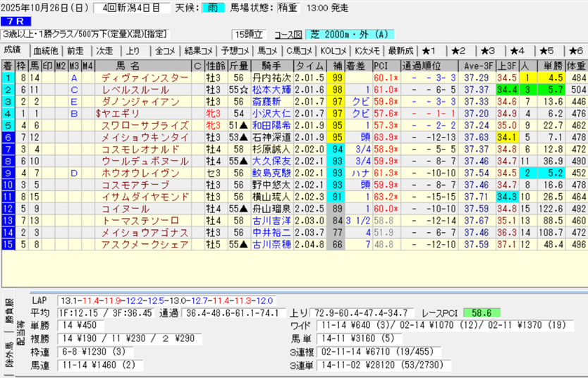Click finishing position 1 cell
The width and height of the screenshot is (588, 378).
click(8, 78)
